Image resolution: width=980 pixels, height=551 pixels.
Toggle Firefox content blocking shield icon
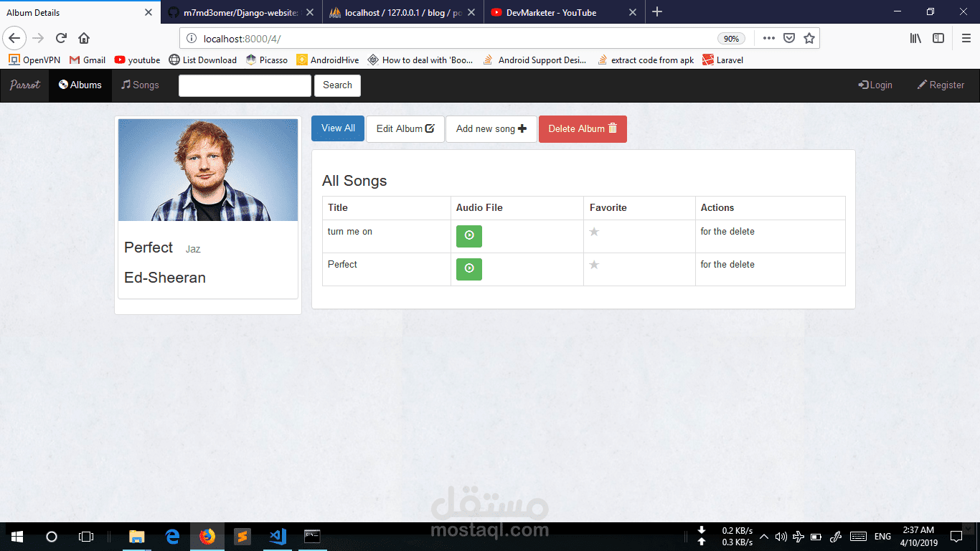(x=789, y=38)
